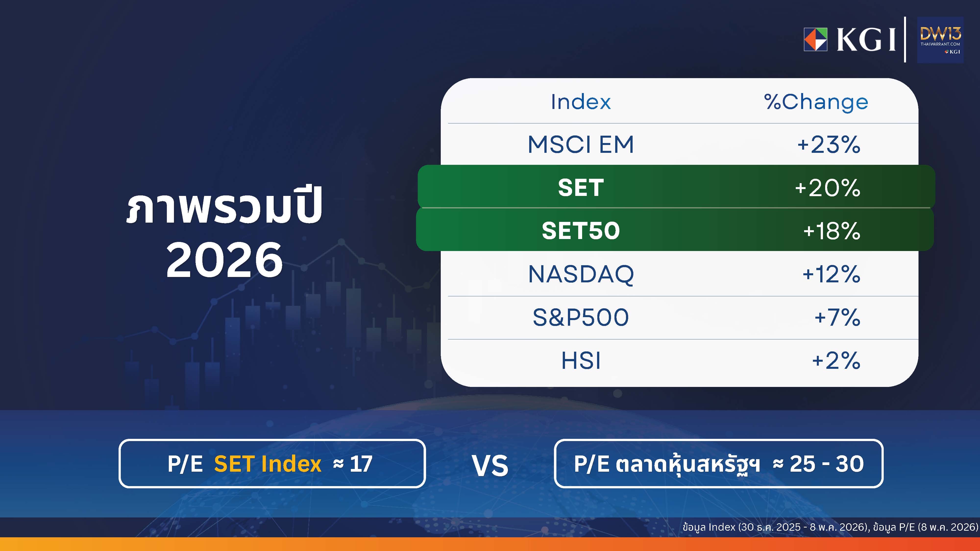Click the P/E SET Index ≈ 17 box
The height and width of the screenshot is (551, 980).
pyautogui.click(x=272, y=464)
